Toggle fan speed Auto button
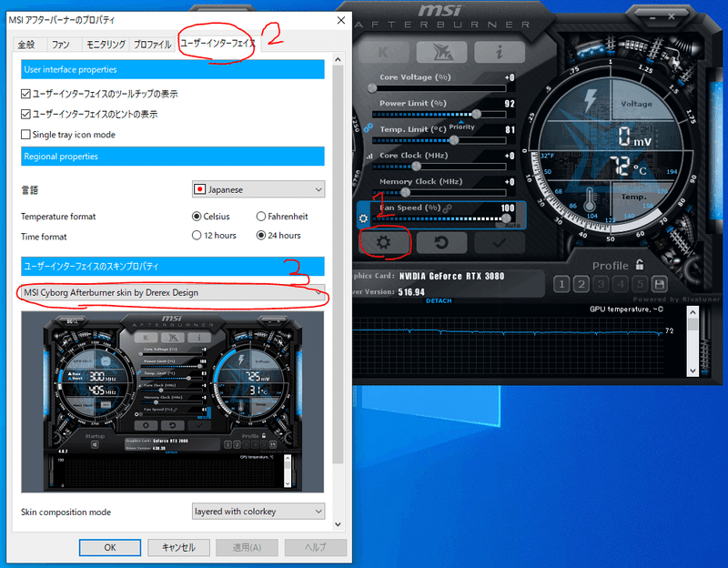Viewport: 728px width, 568px height. pos(512,225)
